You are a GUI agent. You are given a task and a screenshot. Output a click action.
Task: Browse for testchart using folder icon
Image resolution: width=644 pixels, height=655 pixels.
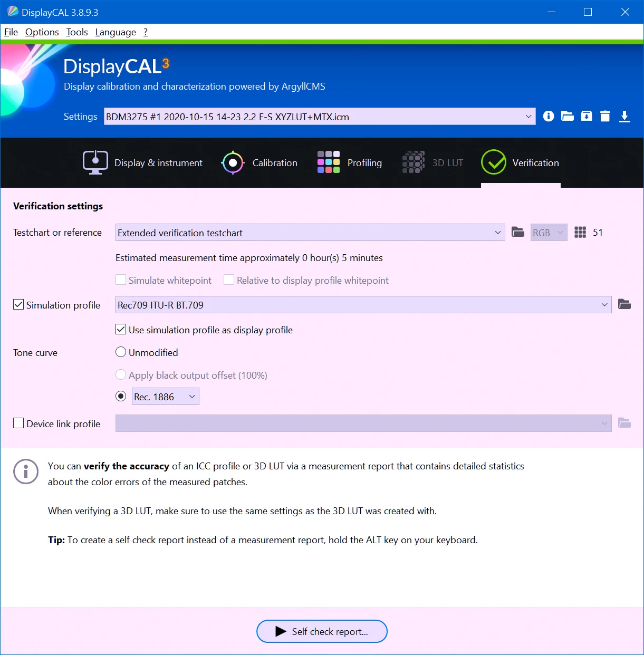coord(518,232)
